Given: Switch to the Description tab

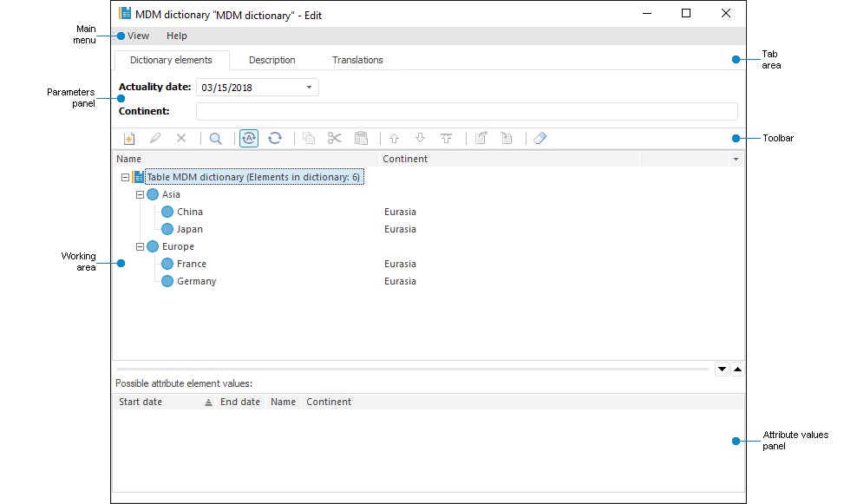Looking at the screenshot, I should tap(272, 60).
